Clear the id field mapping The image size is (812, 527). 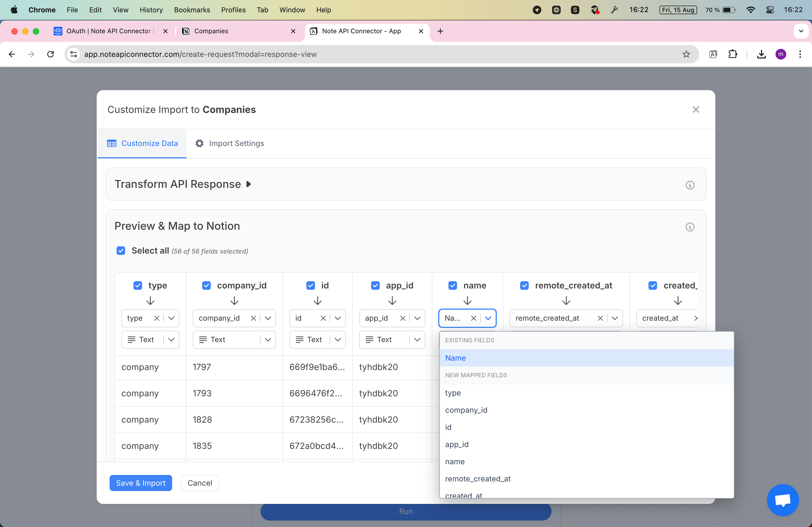[323, 318]
